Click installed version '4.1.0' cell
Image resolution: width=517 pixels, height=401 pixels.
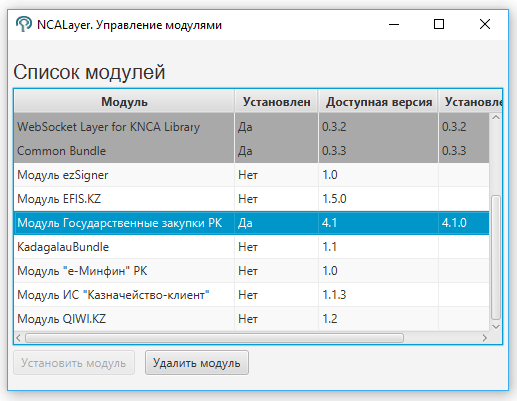pos(454,223)
